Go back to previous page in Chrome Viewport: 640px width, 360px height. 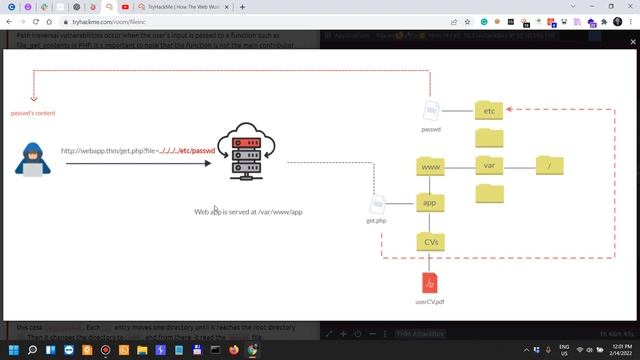(9, 22)
